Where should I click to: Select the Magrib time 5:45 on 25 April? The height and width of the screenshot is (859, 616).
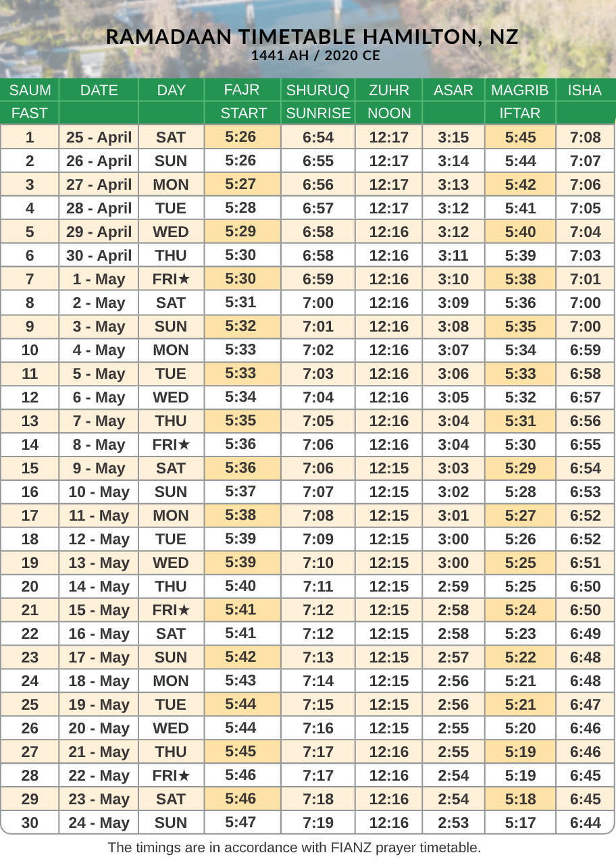[520, 138]
